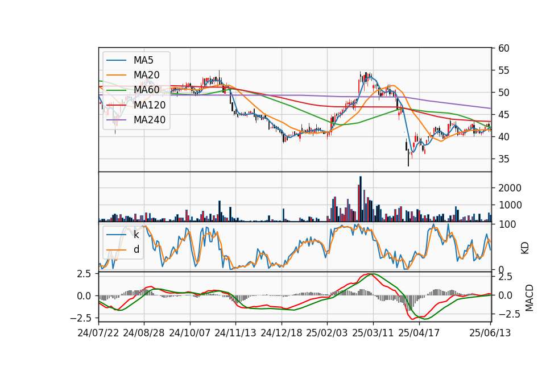Click the price axis value 50
546x392 pixels.
503,93
